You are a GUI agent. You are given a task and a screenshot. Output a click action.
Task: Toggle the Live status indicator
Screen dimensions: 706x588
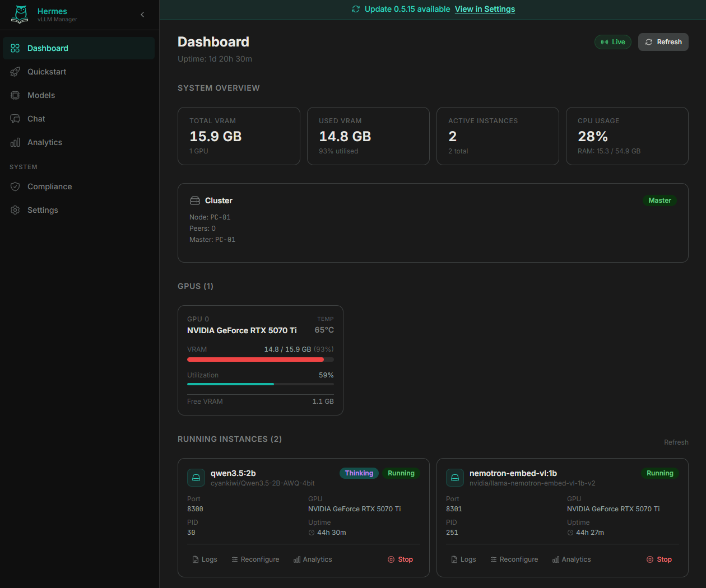tap(612, 41)
